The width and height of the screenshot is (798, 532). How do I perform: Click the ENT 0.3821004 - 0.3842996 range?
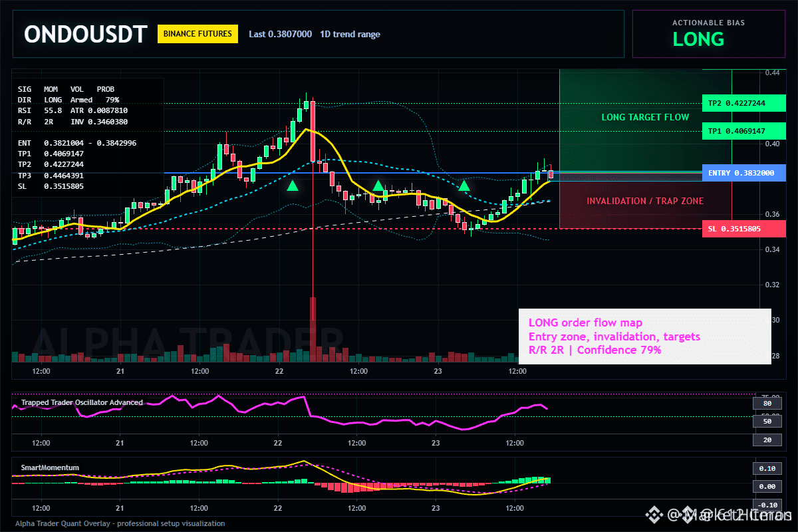(77, 143)
